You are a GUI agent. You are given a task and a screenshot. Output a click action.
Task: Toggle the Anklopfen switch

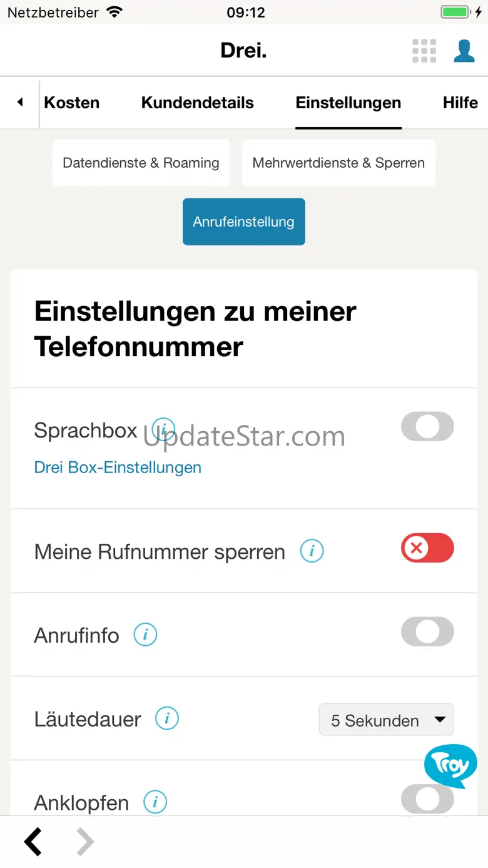point(427,800)
